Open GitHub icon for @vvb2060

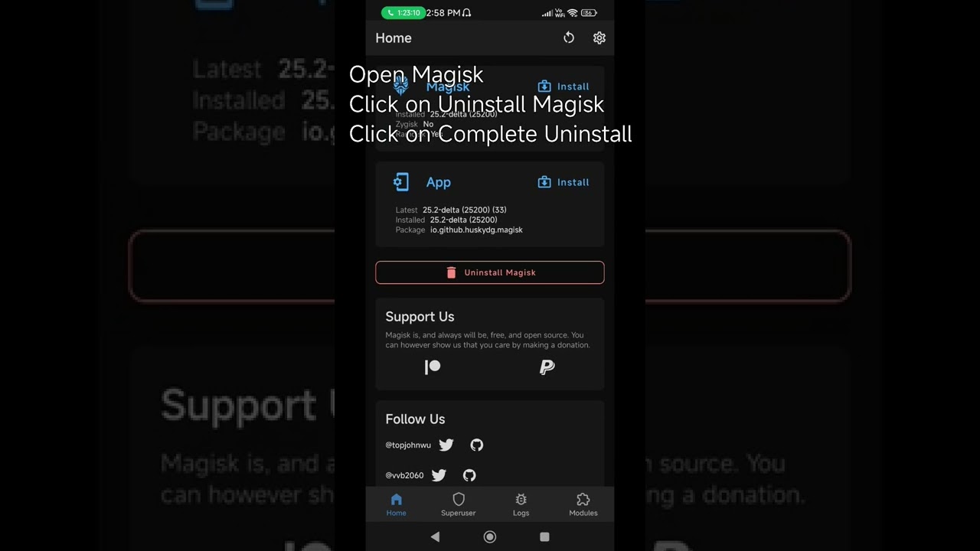(x=469, y=475)
